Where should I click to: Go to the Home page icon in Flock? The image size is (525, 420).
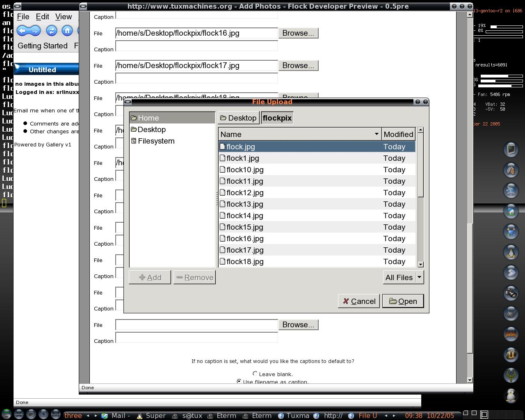pyautogui.click(x=67, y=31)
